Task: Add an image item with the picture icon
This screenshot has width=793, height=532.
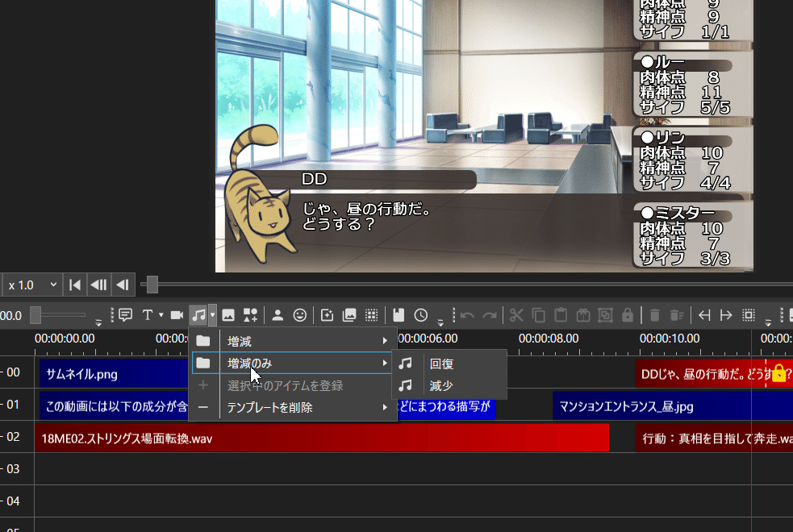Action: point(228,315)
